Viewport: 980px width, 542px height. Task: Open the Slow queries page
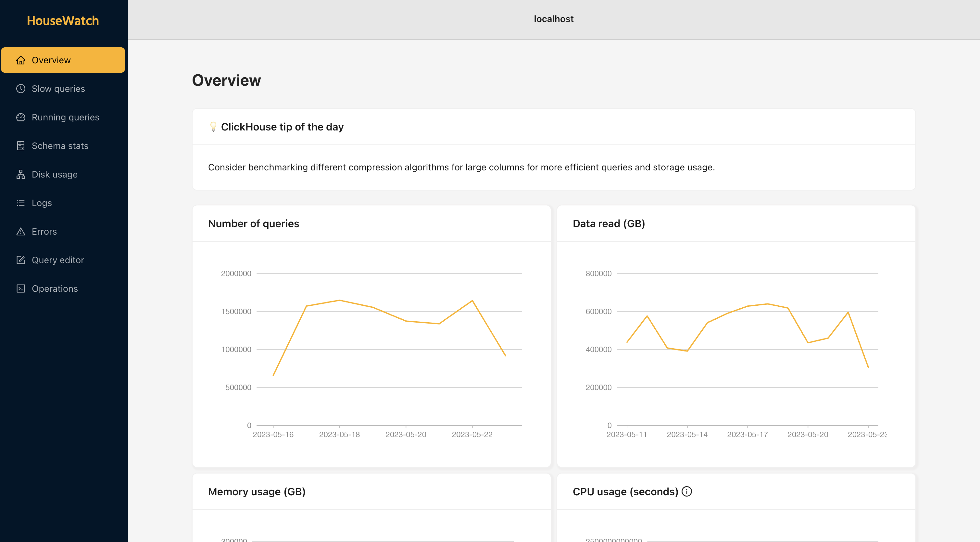point(58,89)
